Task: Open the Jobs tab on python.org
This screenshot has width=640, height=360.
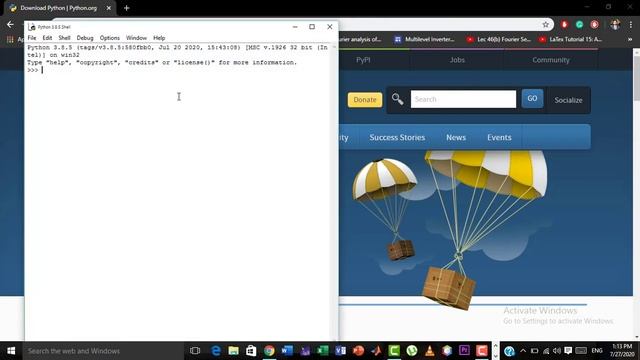Action: (x=457, y=60)
